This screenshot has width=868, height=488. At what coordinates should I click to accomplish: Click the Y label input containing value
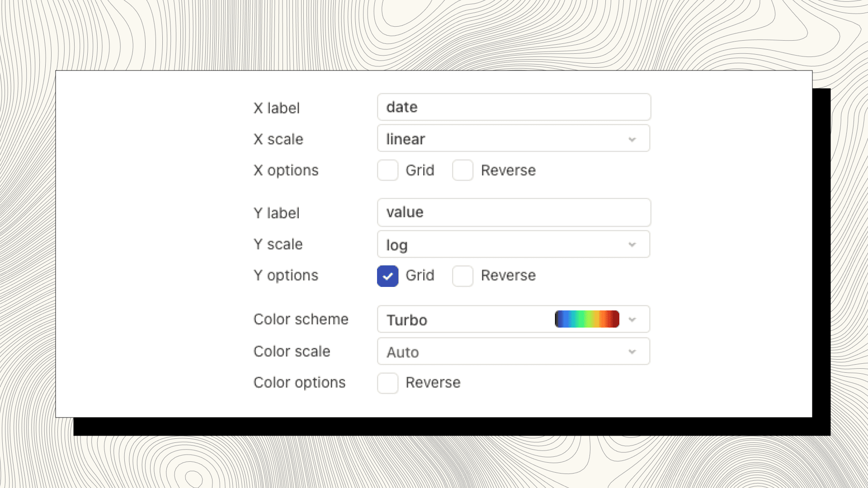(514, 212)
